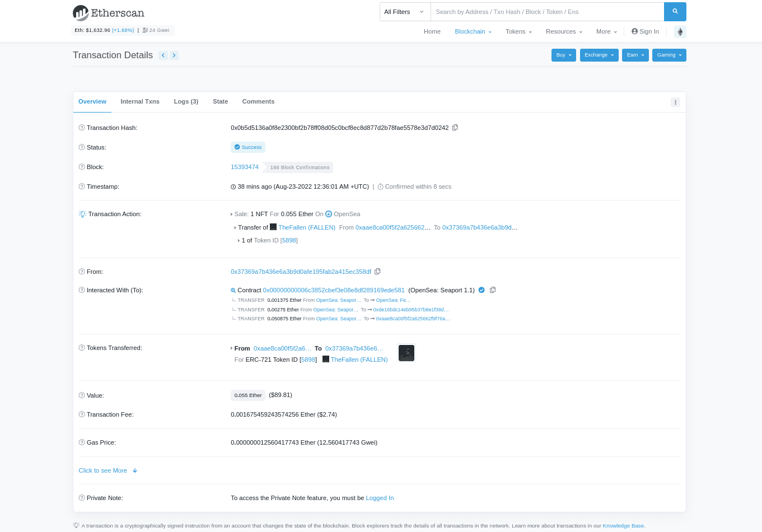Viewport: 762px width, 532px height.
Task: Copy the From address
Action: click(x=377, y=272)
